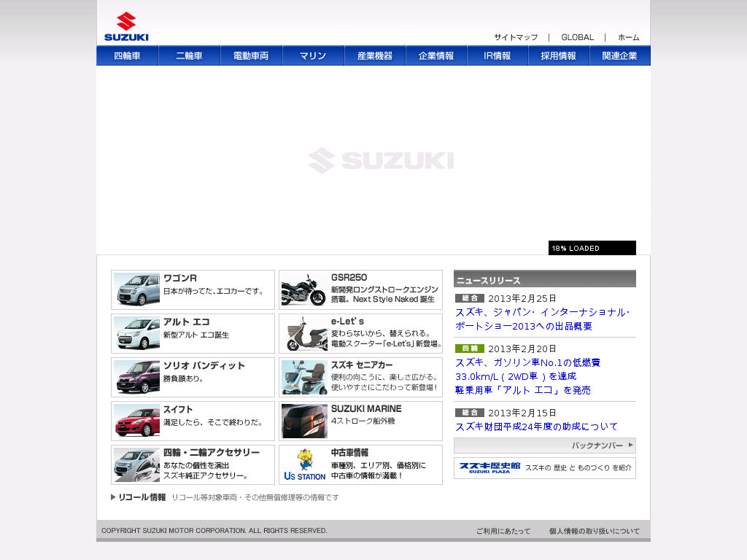Click the アルト エコ car thumbnail
Viewport: 747px width, 560px height.
(136, 333)
